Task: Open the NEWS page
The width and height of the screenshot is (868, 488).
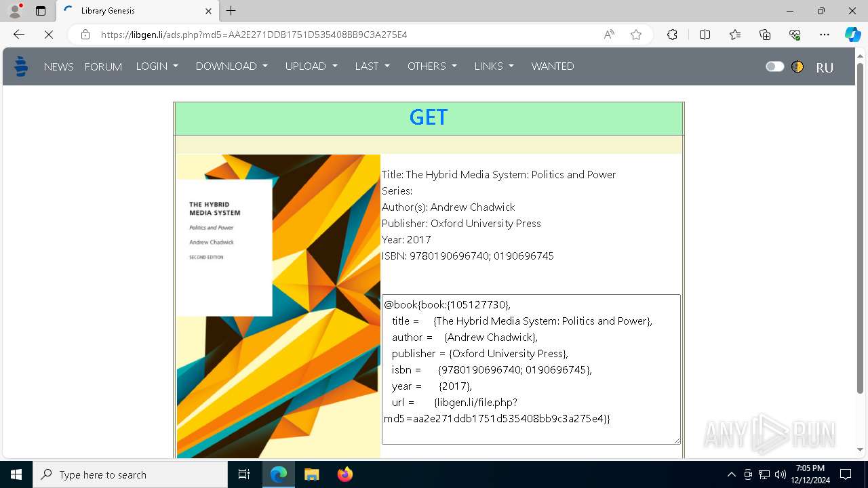Action: (58, 66)
